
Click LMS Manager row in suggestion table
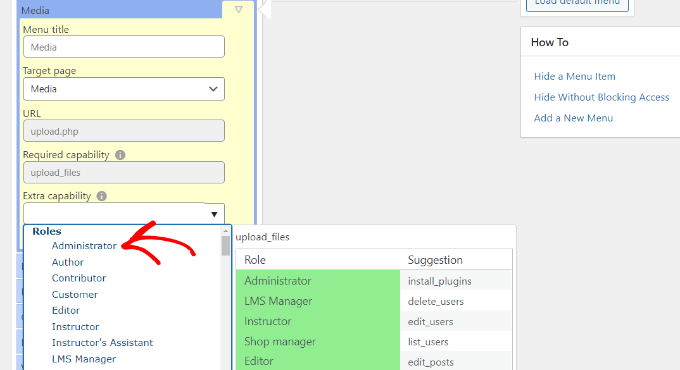pos(318,301)
